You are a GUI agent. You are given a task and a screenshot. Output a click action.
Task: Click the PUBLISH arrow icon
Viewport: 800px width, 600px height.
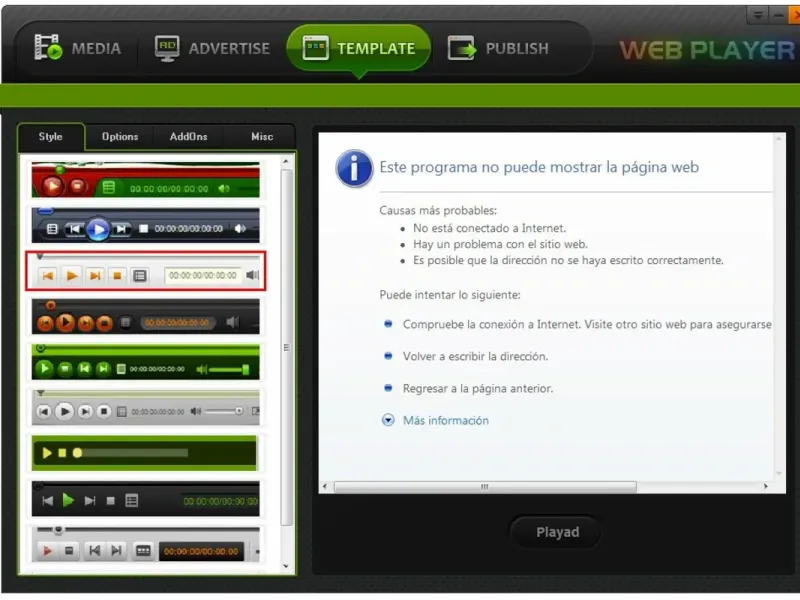(x=462, y=48)
